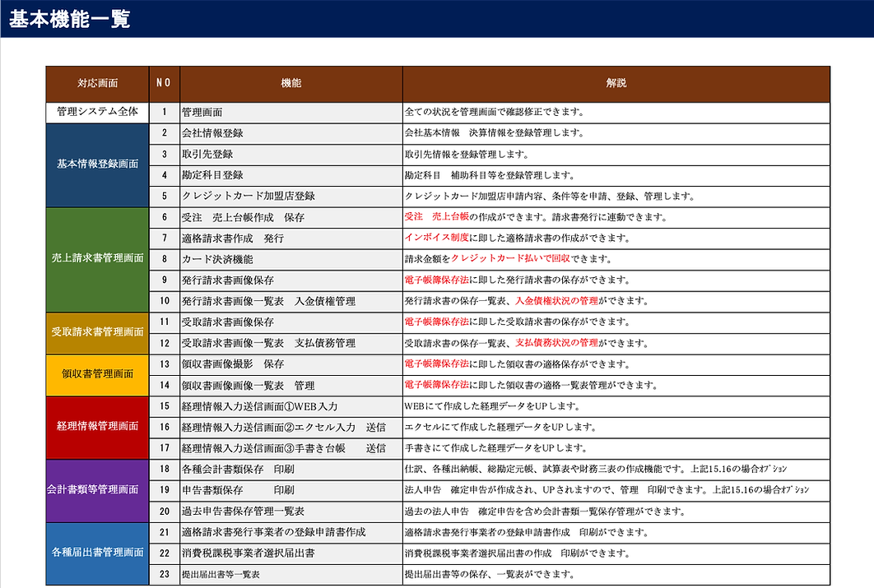The width and height of the screenshot is (874, 588).
Task: Click row number 1 cell
Action: 164,113
